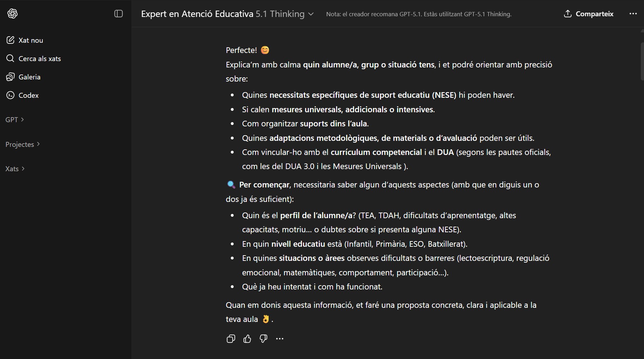Collapse the sidebar

click(x=118, y=13)
